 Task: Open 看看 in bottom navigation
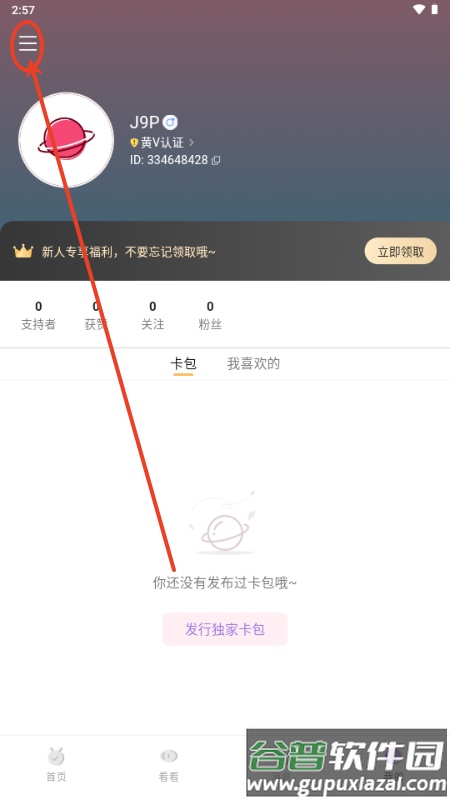point(168,764)
